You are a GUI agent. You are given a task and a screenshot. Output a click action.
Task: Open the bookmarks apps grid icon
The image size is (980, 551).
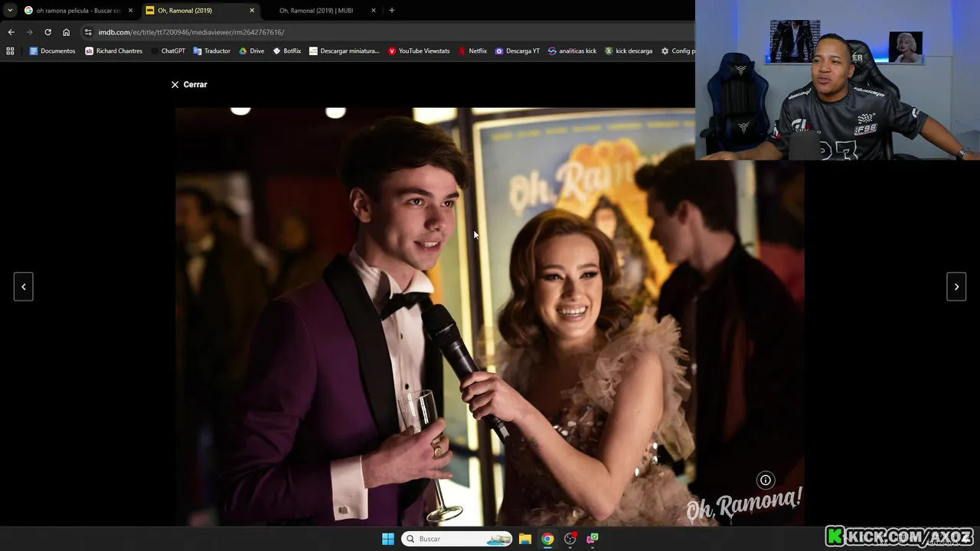click(10, 51)
